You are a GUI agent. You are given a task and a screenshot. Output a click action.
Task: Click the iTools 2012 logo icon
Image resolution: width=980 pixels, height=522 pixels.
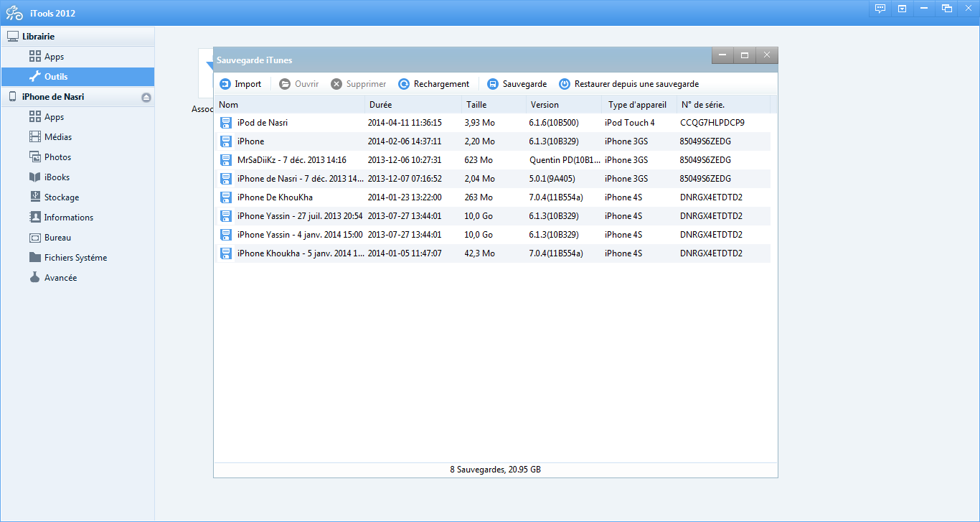point(14,13)
